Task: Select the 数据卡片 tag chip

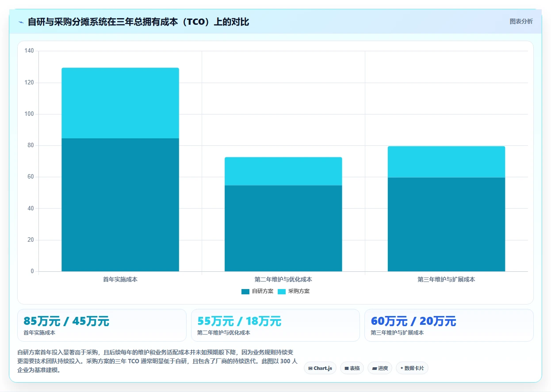Action: [412, 368]
